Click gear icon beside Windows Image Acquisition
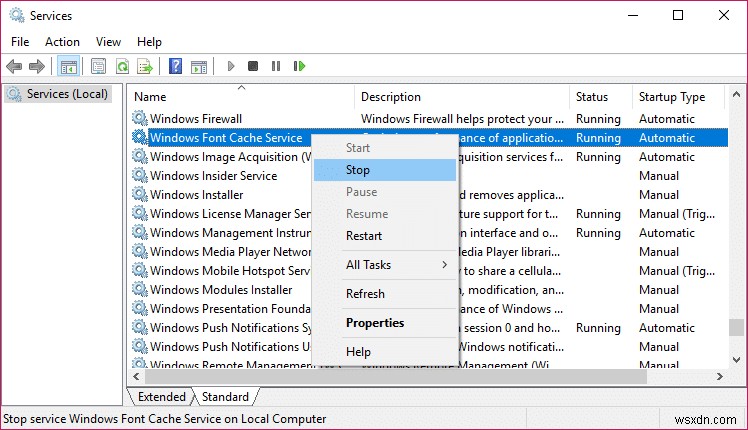The image size is (748, 430). click(140, 156)
